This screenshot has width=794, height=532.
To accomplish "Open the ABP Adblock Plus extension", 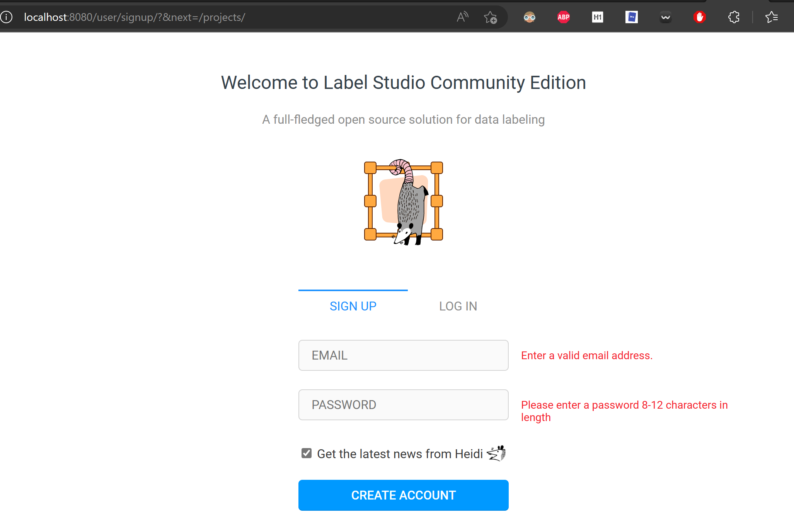I will pos(564,17).
